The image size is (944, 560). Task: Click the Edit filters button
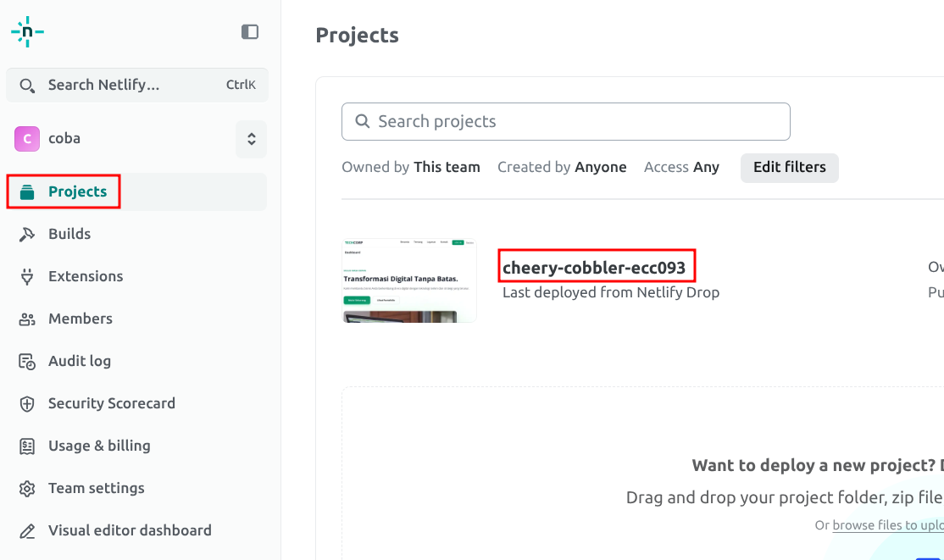[789, 168]
